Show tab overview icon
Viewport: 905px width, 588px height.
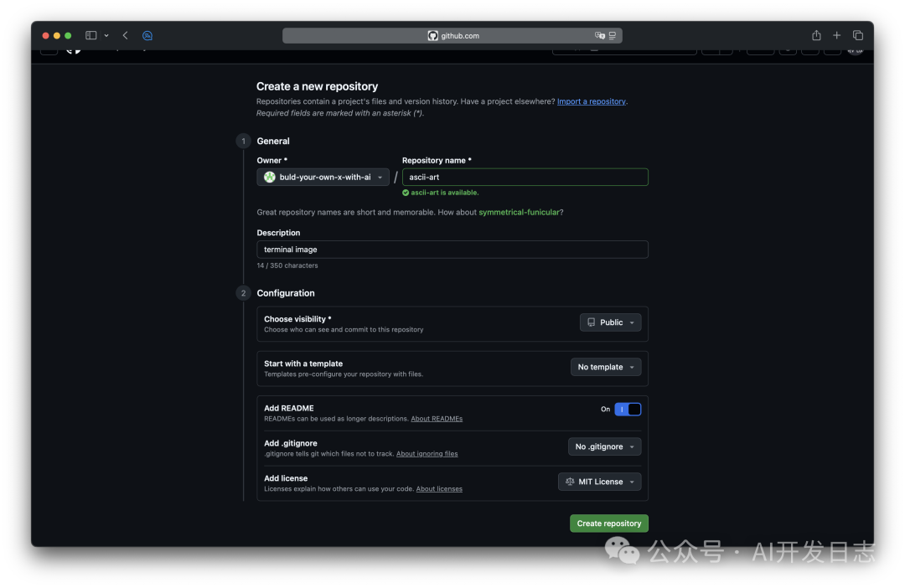click(858, 35)
